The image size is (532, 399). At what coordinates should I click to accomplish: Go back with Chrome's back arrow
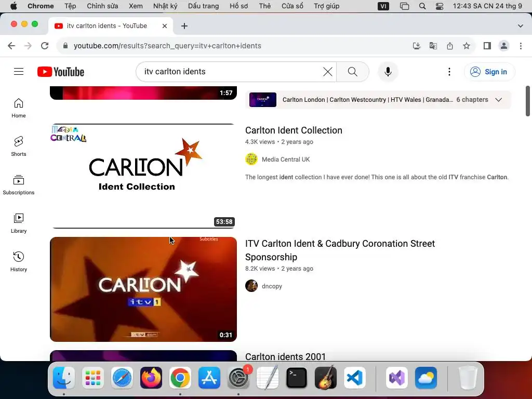coord(11,46)
